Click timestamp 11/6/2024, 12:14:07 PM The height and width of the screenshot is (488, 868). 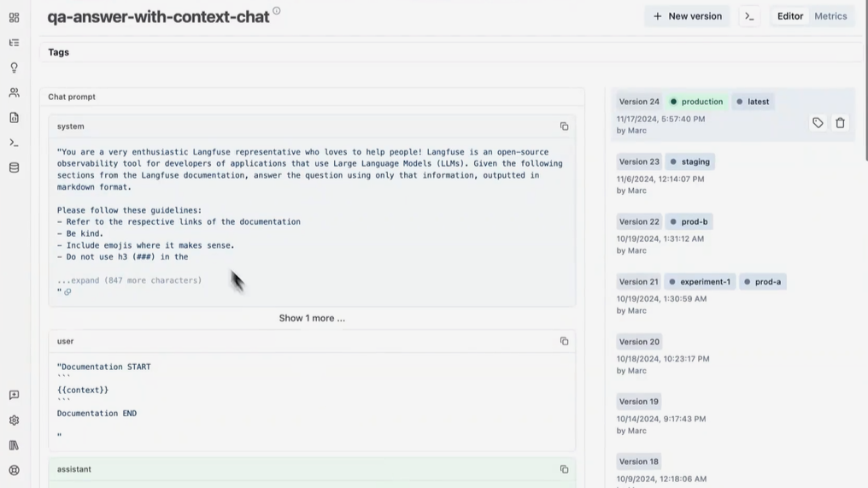click(x=660, y=179)
